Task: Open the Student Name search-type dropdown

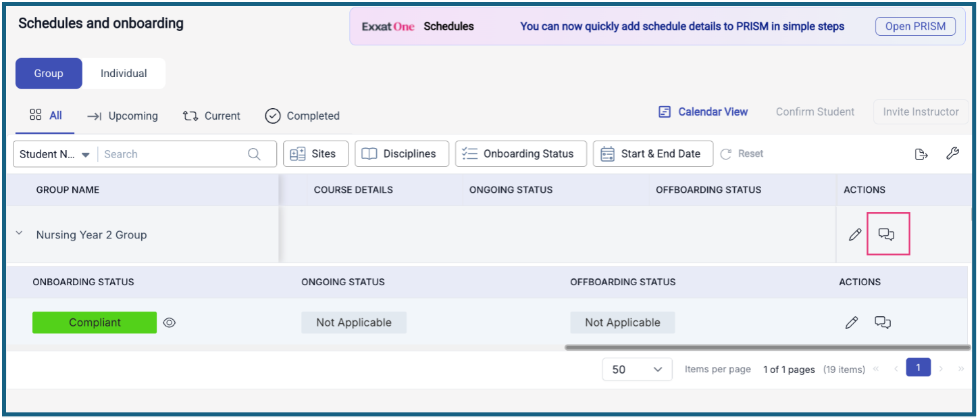Action: click(55, 154)
